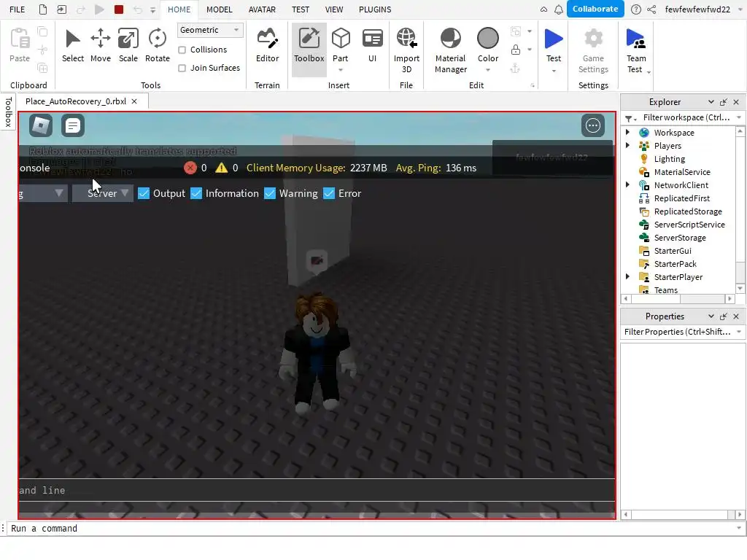Uncheck the Error filter checkbox
Screen dimensions: 747x560
click(329, 193)
